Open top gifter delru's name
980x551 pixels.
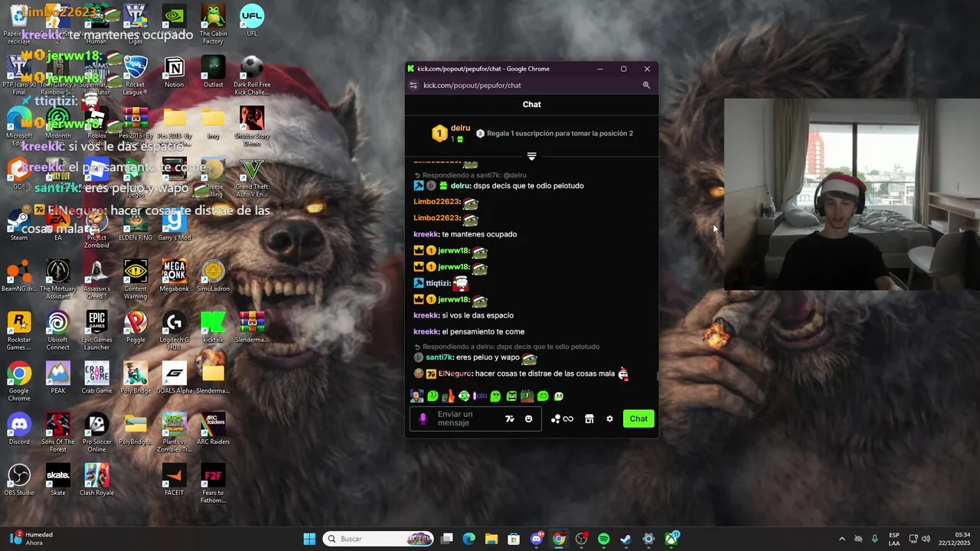tap(460, 128)
